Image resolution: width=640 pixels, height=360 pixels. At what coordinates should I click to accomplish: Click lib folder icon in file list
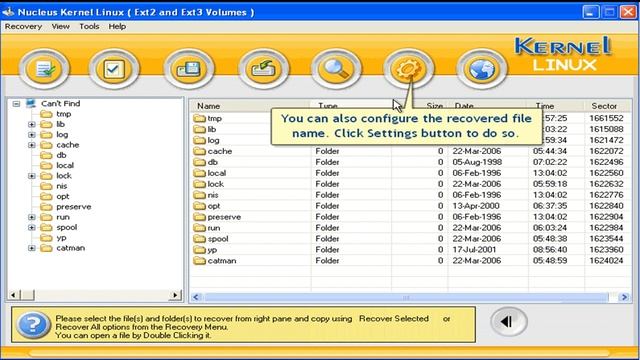[199, 129]
